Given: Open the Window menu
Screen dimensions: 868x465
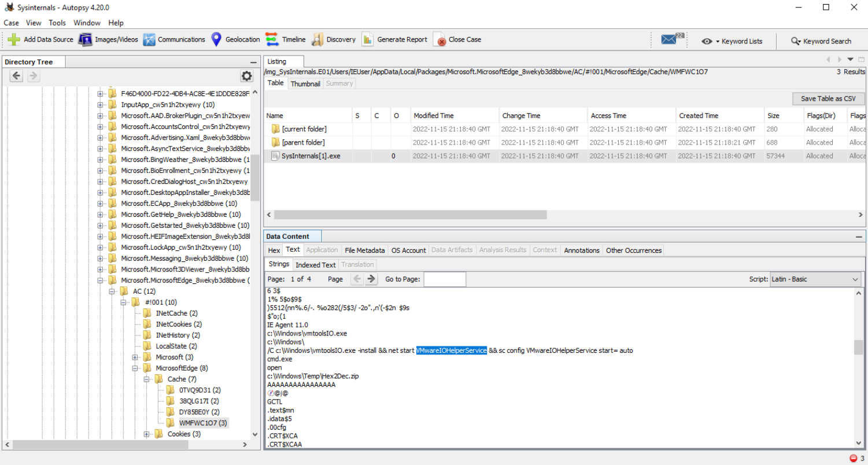Looking at the screenshot, I should point(87,23).
